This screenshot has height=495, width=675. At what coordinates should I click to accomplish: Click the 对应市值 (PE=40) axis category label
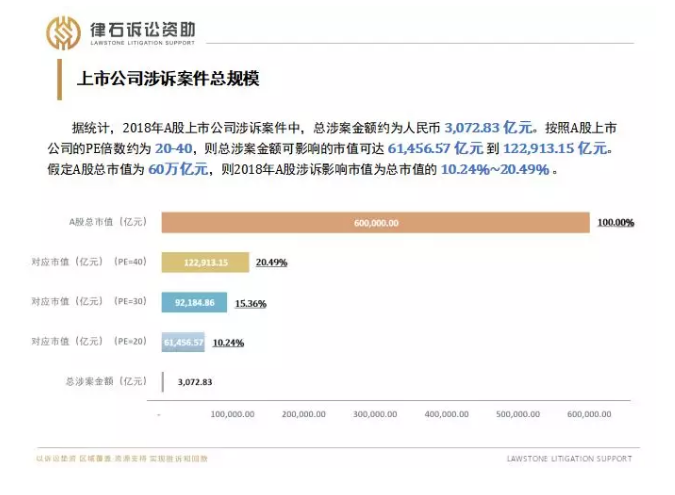click(x=88, y=262)
